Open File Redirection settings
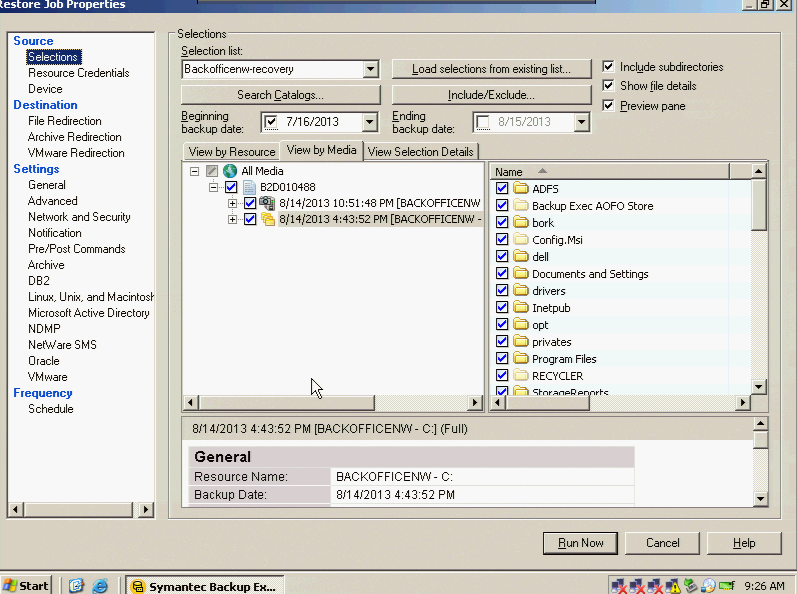The image size is (798, 594). point(65,121)
